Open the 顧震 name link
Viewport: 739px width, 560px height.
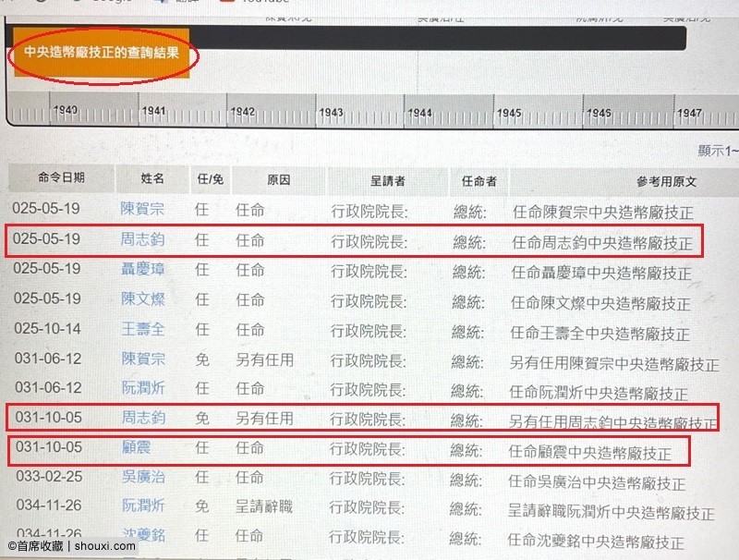pyautogui.click(x=135, y=448)
